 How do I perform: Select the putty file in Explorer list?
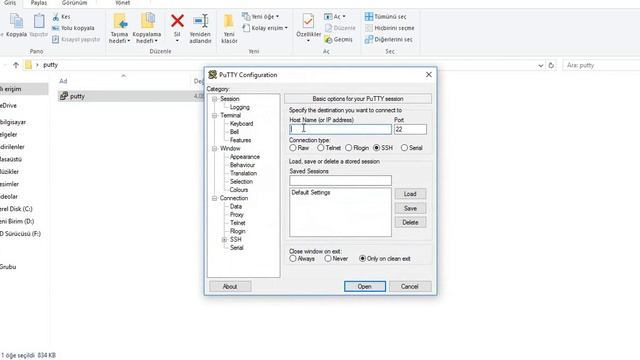(x=77, y=96)
